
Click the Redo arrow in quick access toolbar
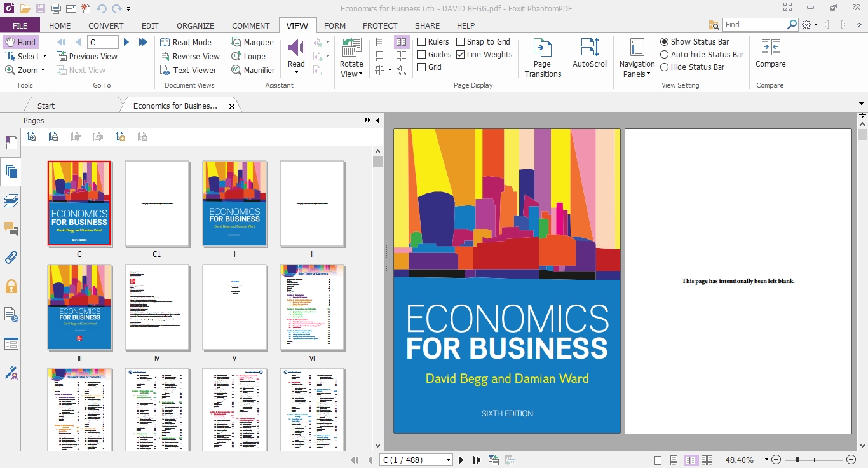[117, 9]
